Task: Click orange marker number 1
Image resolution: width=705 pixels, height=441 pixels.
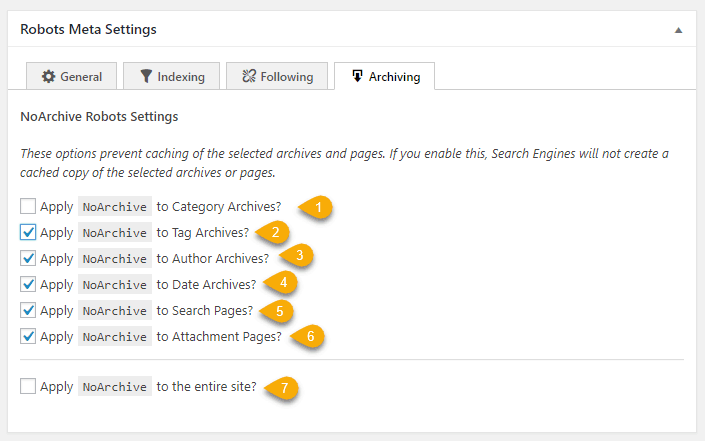Action: tap(319, 207)
